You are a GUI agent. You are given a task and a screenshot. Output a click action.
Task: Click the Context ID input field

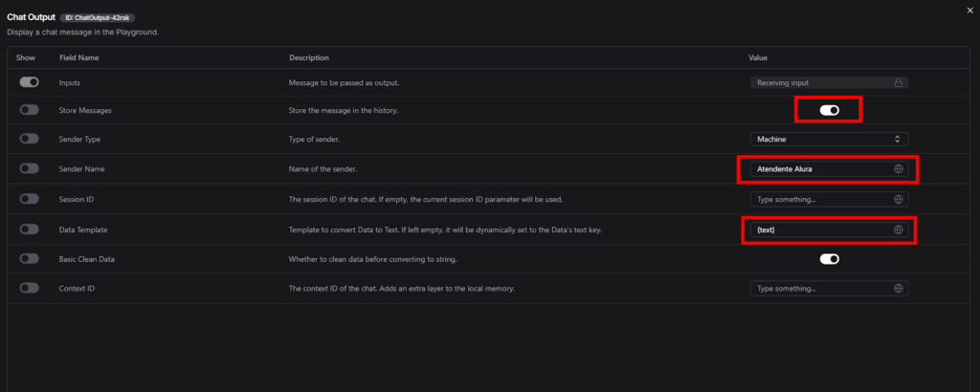click(x=818, y=289)
